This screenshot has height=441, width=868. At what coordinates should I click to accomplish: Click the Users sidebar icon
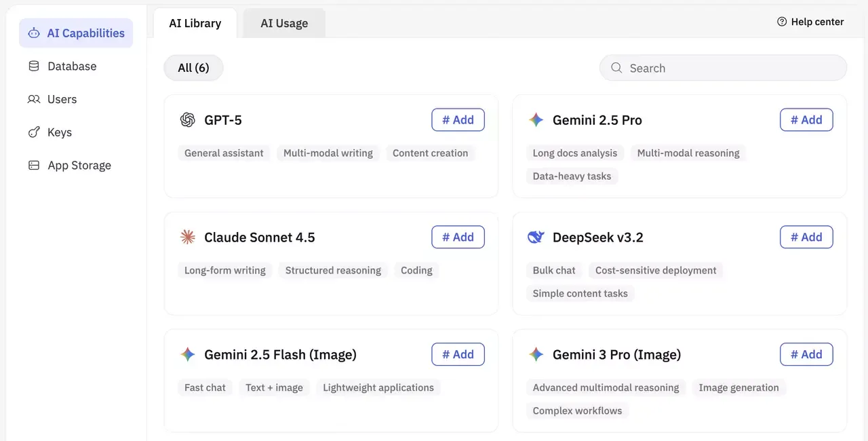click(33, 99)
